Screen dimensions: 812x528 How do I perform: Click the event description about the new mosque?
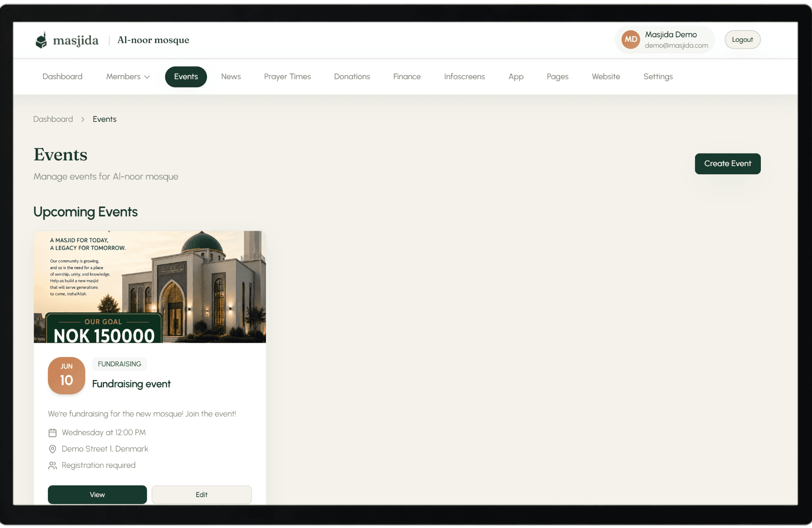click(142, 414)
